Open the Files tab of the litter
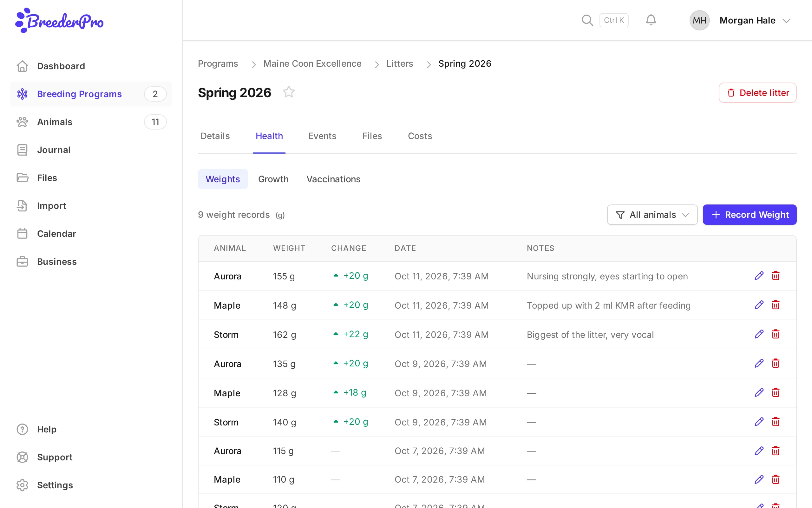The image size is (812, 508). tap(372, 136)
